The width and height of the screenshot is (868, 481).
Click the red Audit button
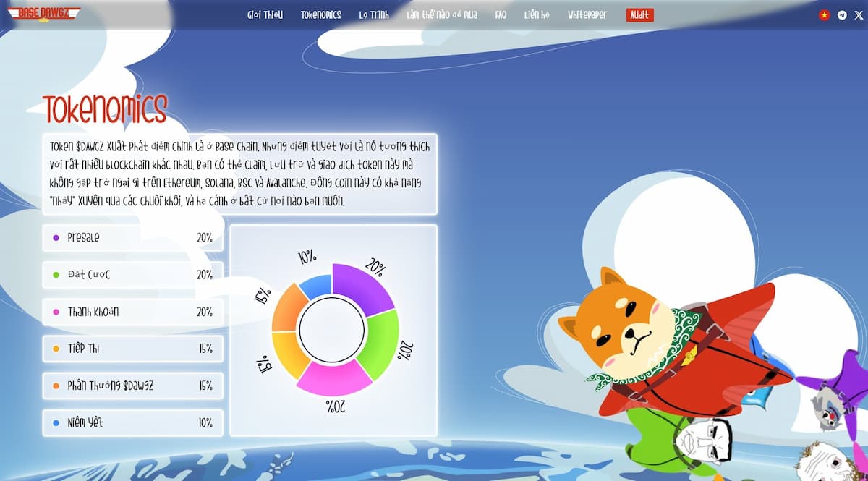click(640, 14)
